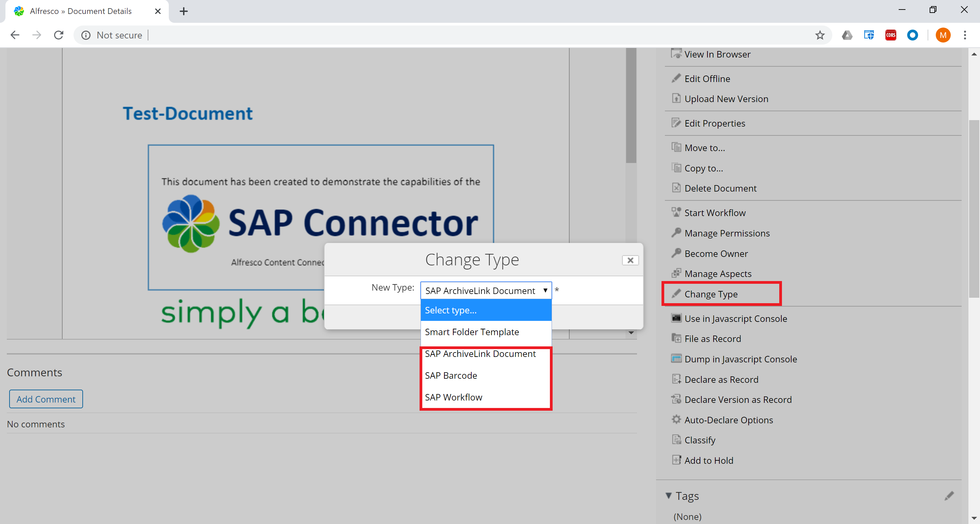
Task: Open Edit Properties via its icon
Action: pyautogui.click(x=676, y=122)
